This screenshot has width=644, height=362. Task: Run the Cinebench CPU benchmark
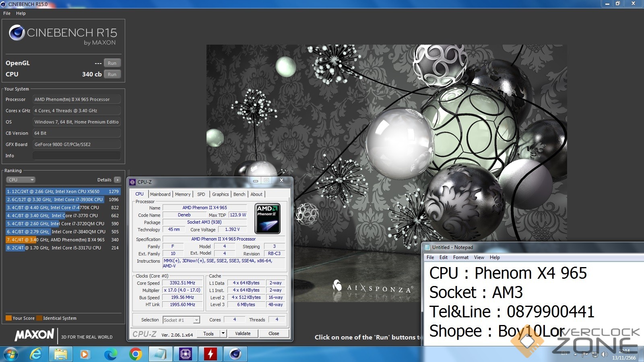point(112,74)
